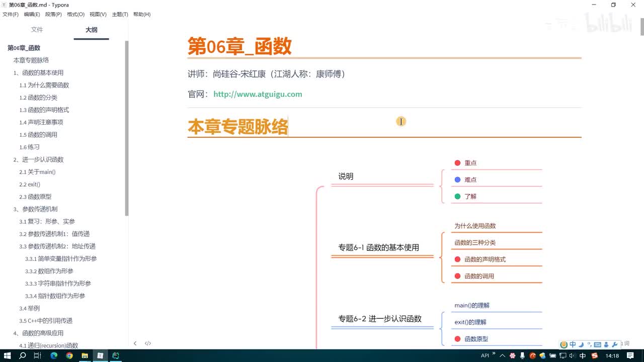Toggle source code mode icon
Image resolution: width=644 pixels, height=362 pixels.
[148, 343]
